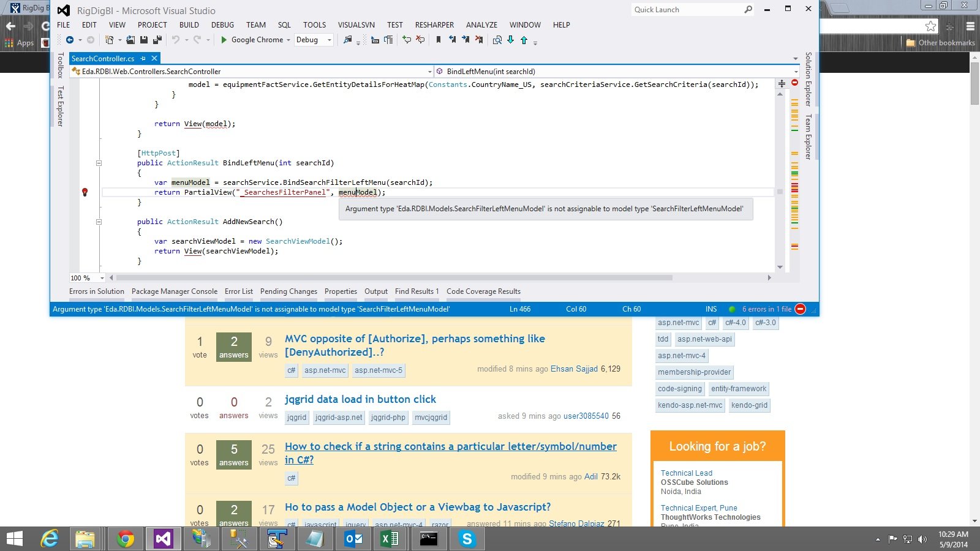Click the editor horizontal scrollbar
The height and width of the screenshot is (551, 980).
pyautogui.click(x=394, y=278)
